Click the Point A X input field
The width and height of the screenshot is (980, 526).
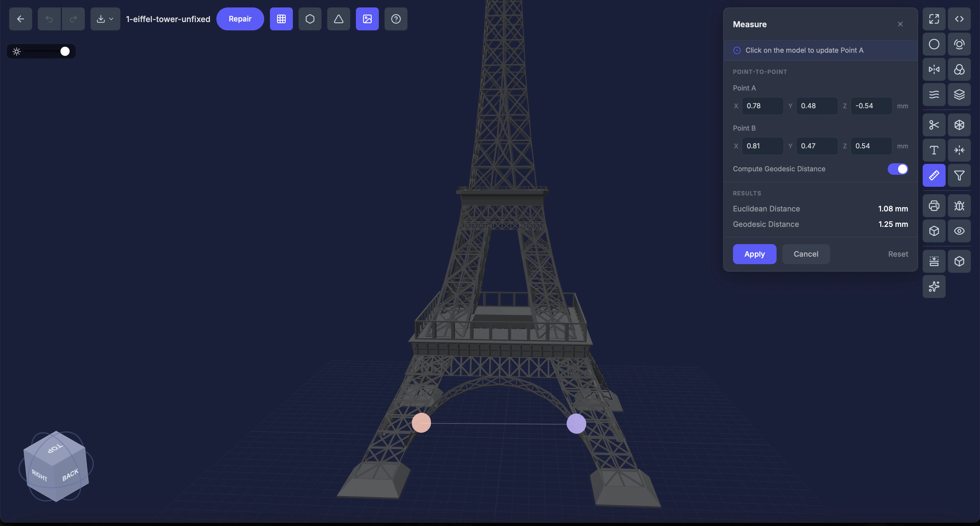click(762, 106)
